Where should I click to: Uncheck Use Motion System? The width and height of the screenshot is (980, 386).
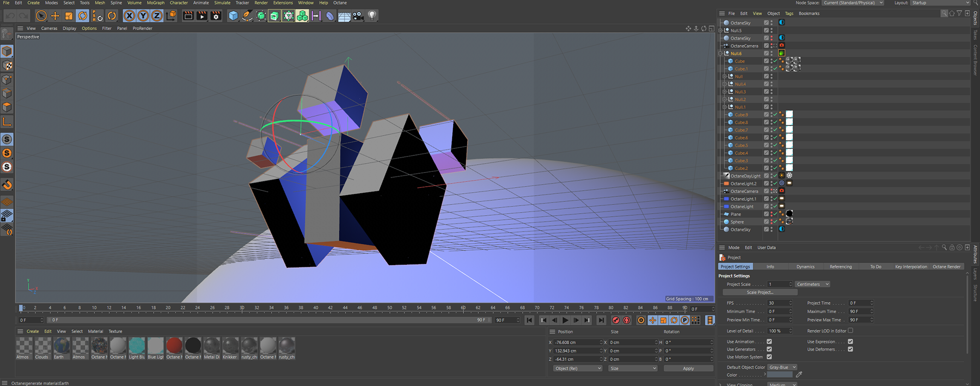pos(769,357)
